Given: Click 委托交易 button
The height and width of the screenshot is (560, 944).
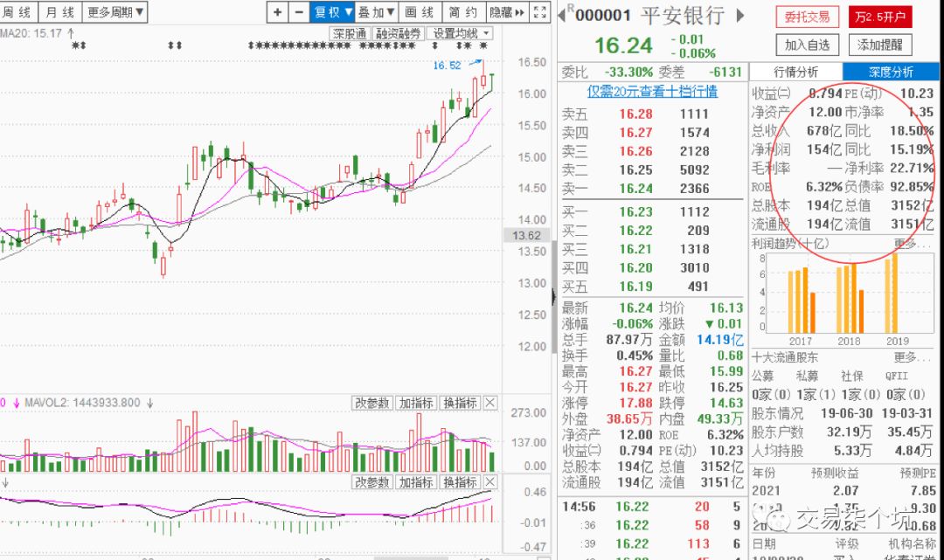Looking at the screenshot, I should click(807, 17).
